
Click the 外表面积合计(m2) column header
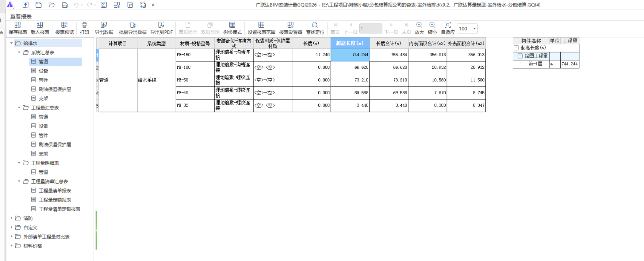tap(466, 43)
